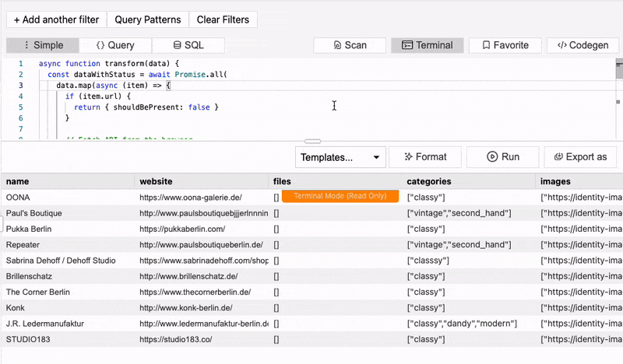Click the ledermanufaktur-berlin website cell

point(202,324)
